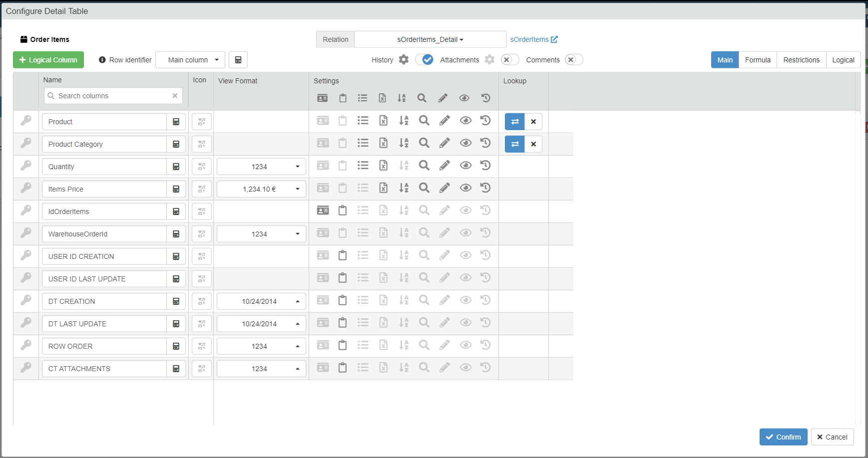Screen dimensions: 868x458
Task: Open the sOrderItems external link
Action: (533, 39)
